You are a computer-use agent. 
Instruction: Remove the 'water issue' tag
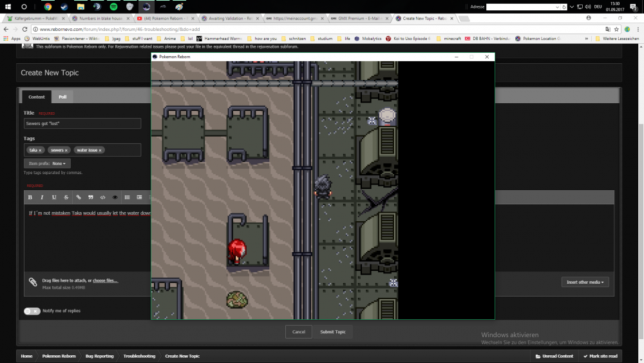pyautogui.click(x=100, y=150)
